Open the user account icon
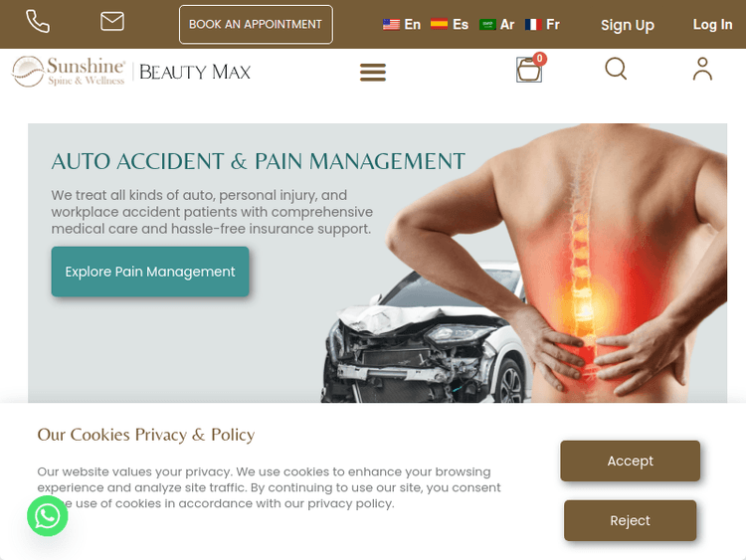 pos(702,69)
